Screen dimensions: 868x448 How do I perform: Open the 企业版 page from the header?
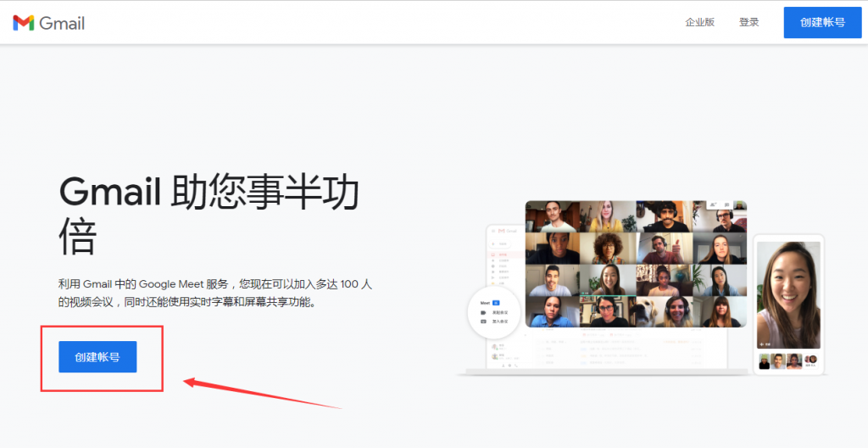pos(699,22)
